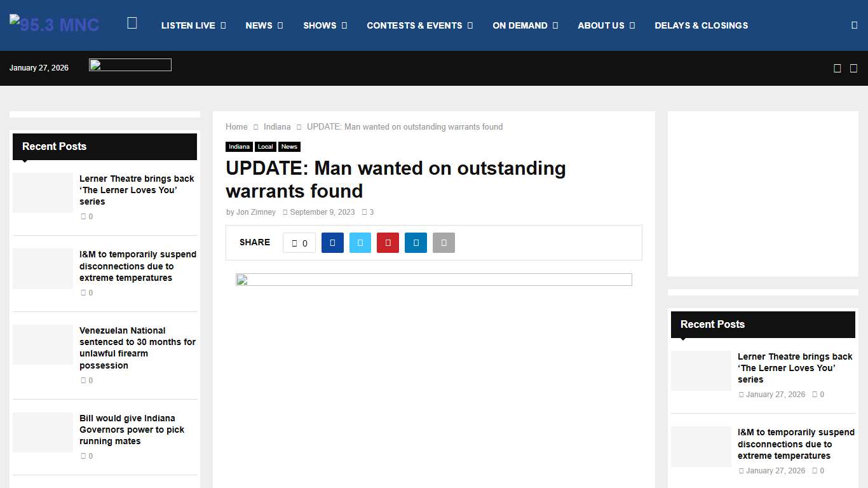868x488 pixels.
Task: Click the comment count on the article
Action: [x=368, y=212]
